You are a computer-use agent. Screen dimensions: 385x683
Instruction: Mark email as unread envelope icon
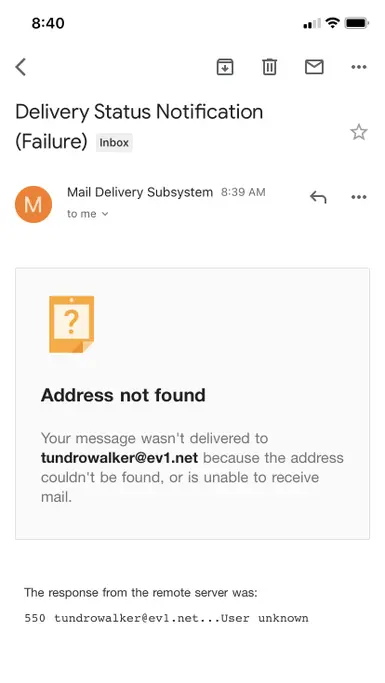pos(314,67)
